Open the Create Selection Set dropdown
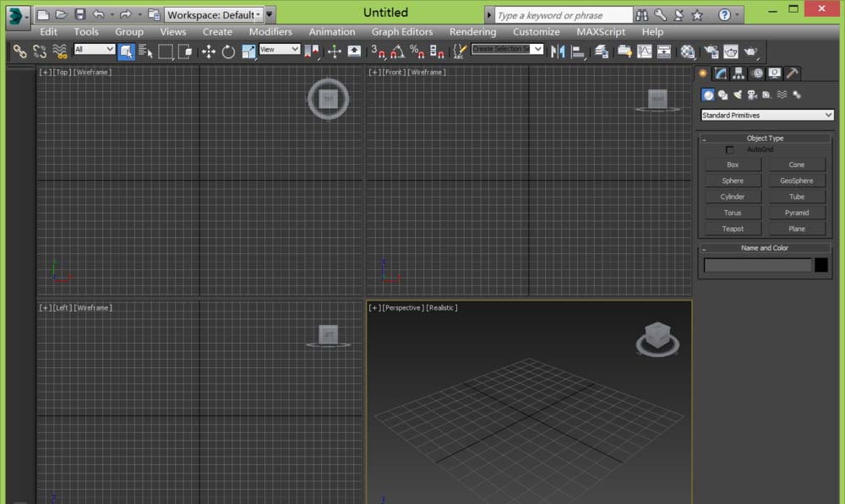The height and width of the screenshot is (504, 845). pyautogui.click(x=507, y=49)
